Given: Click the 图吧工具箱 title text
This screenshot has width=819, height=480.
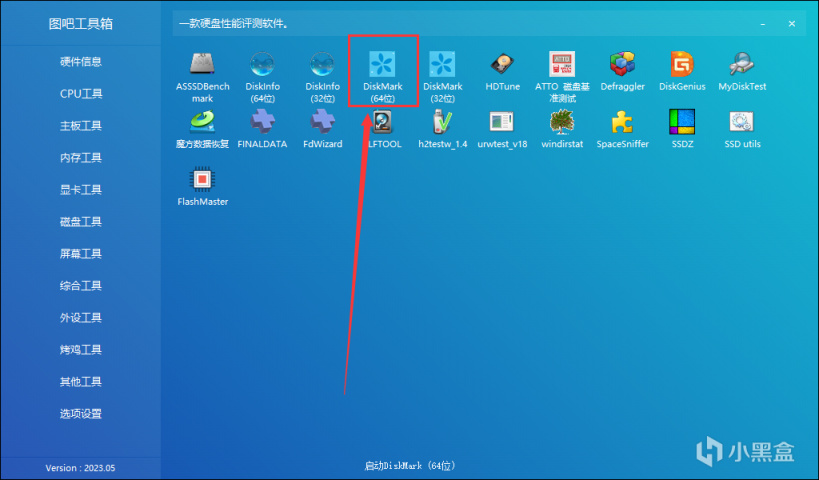Looking at the screenshot, I should tap(80, 24).
